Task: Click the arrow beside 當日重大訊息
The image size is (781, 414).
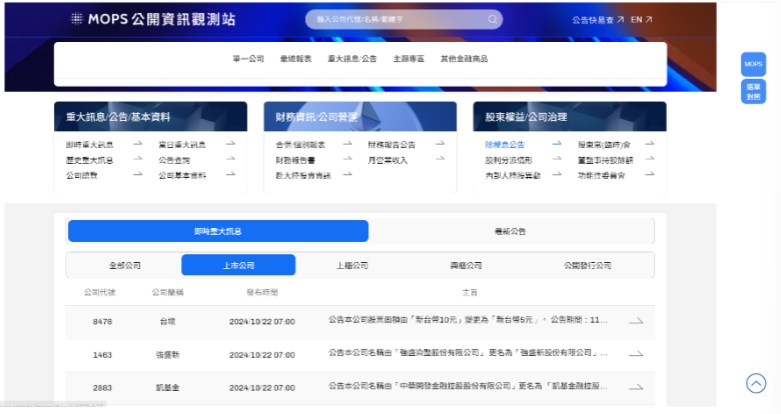Action: click(x=230, y=143)
